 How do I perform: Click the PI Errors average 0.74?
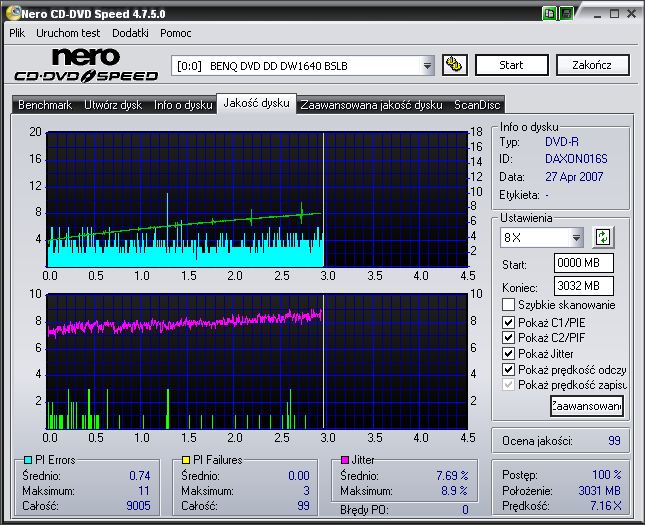click(x=140, y=476)
